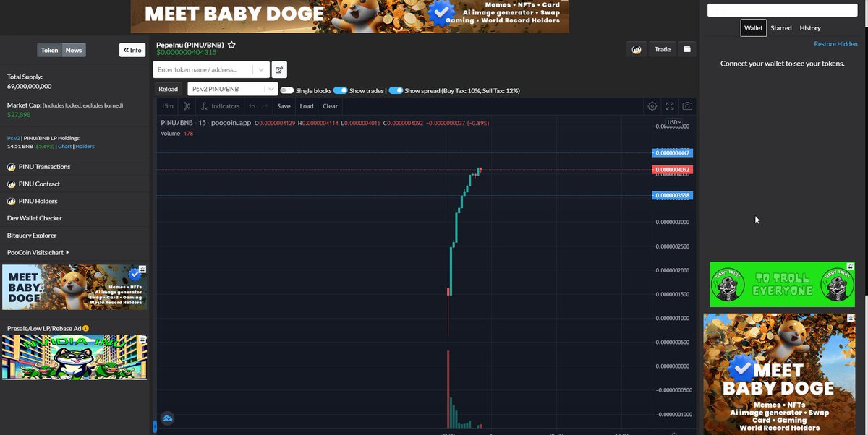Viewport: 868px width, 435px height.
Task: Click the Restore Hidden link
Action: click(x=835, y=43)
